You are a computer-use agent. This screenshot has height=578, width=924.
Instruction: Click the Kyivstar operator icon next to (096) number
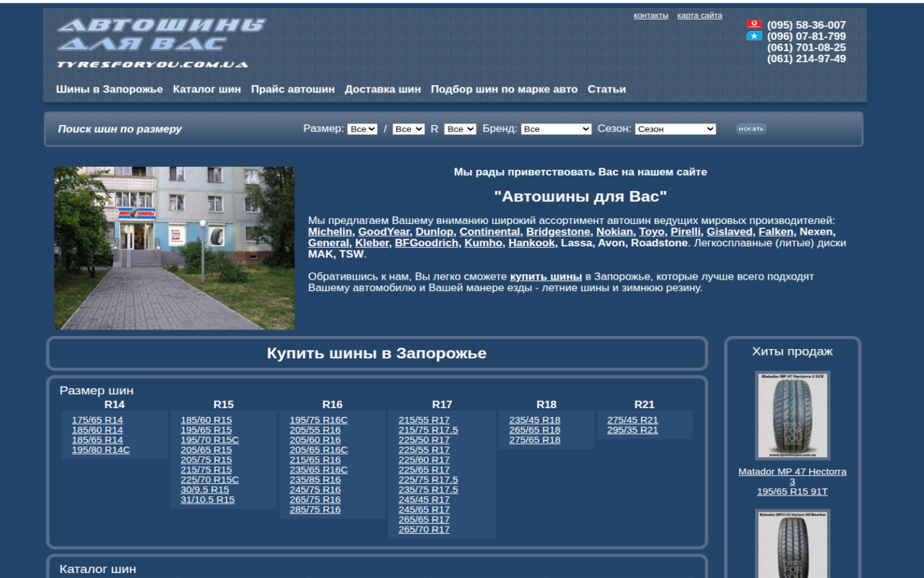[754, 35]
